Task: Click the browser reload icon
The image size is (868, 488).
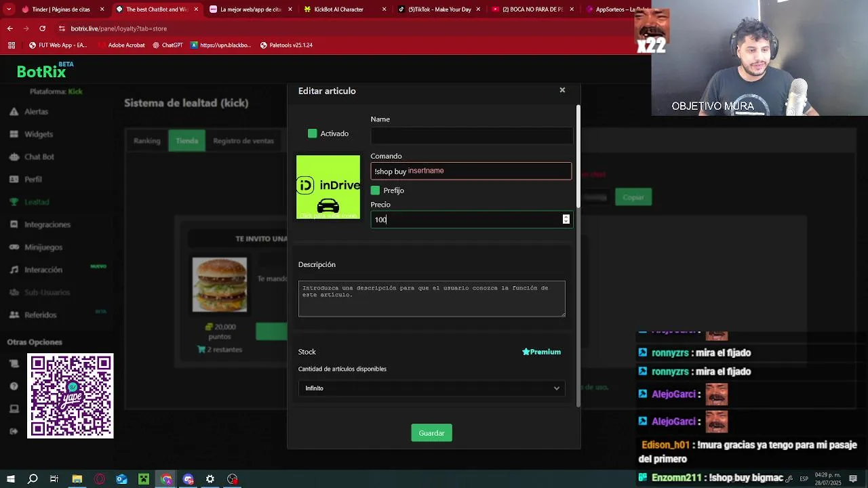Action: tap(42, 28)
